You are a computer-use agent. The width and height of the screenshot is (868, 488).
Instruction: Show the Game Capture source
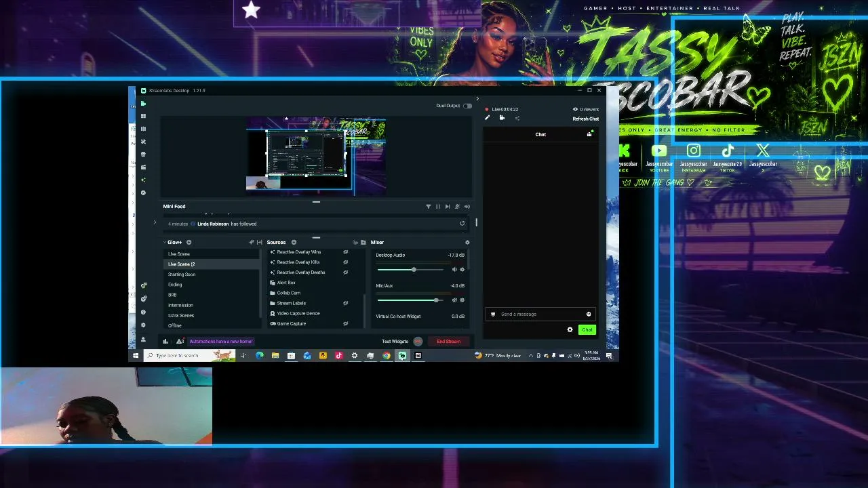point(345,324)
